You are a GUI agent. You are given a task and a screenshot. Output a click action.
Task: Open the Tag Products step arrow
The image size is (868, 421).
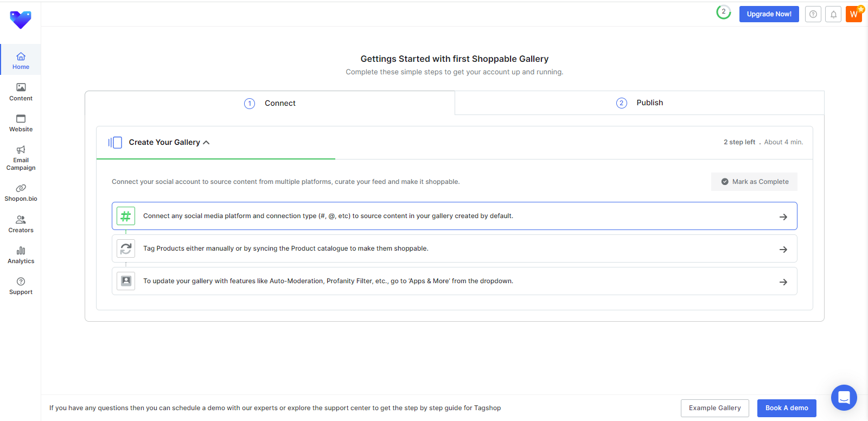tap(783, 250)
